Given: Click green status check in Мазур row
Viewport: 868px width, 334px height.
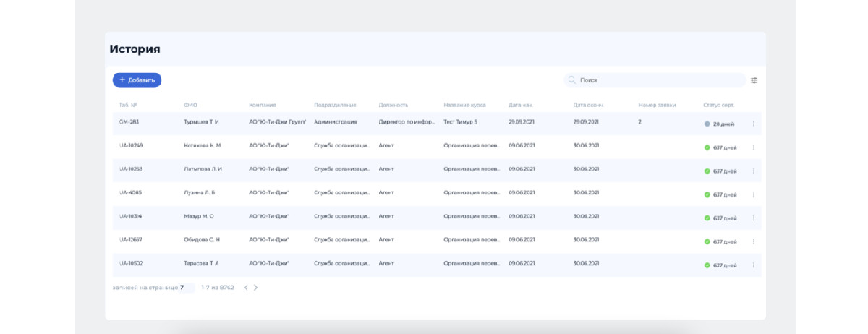Looking at the screenshot, I should click(x=707, y=218).
